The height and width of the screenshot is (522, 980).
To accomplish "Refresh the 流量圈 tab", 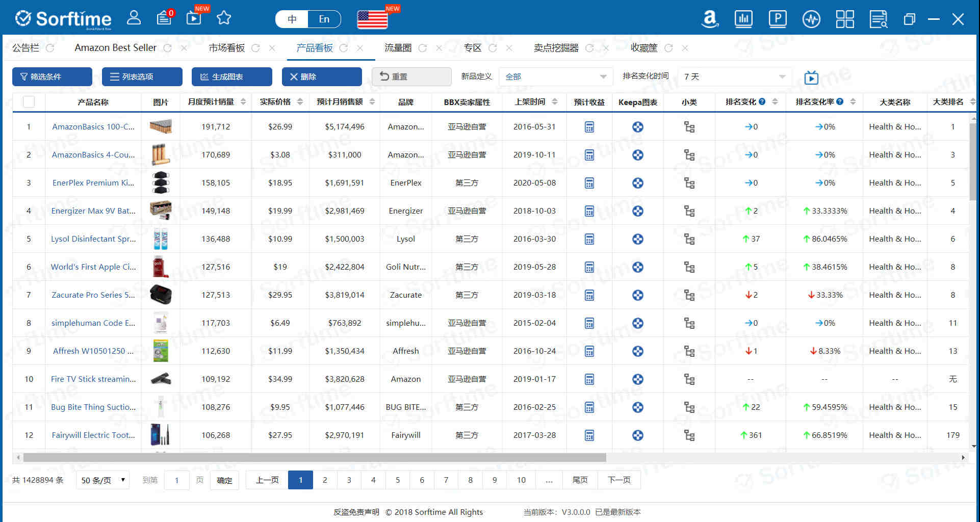I will 422,48.
